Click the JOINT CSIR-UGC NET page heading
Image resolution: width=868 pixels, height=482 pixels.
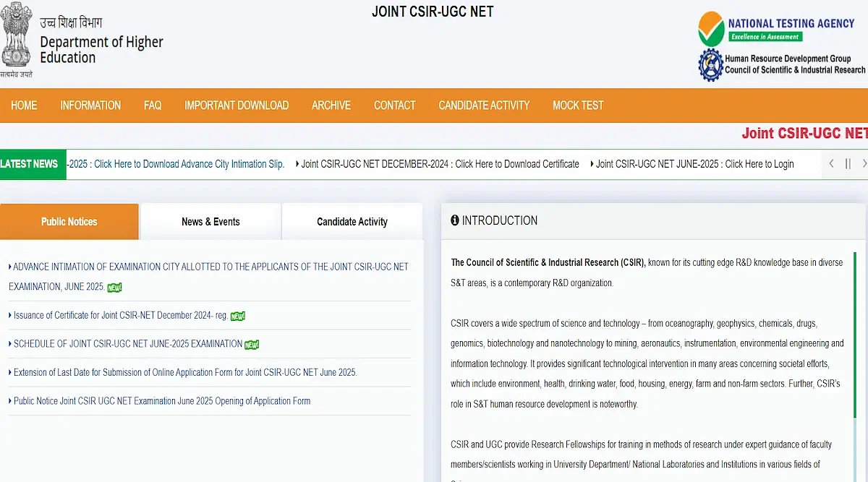(433, 11)
